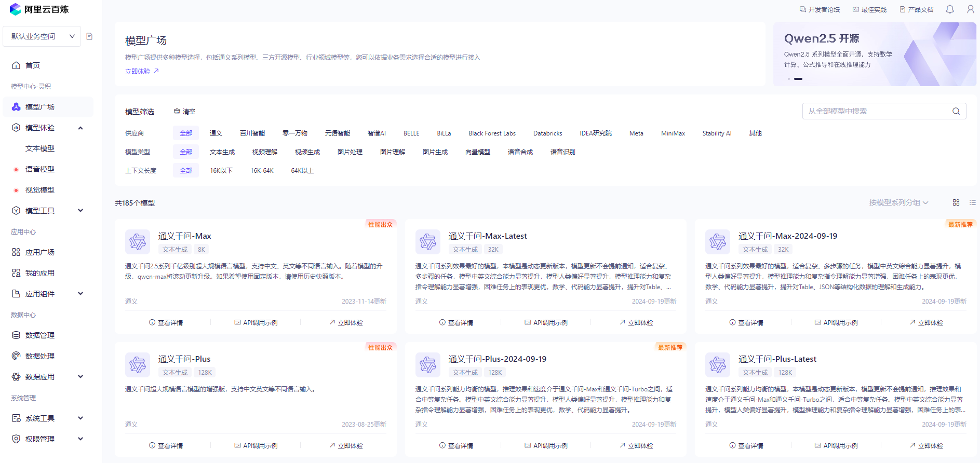Filter by supplier 通义
Screen dimensions: 980x463
[x=216, y=133]
